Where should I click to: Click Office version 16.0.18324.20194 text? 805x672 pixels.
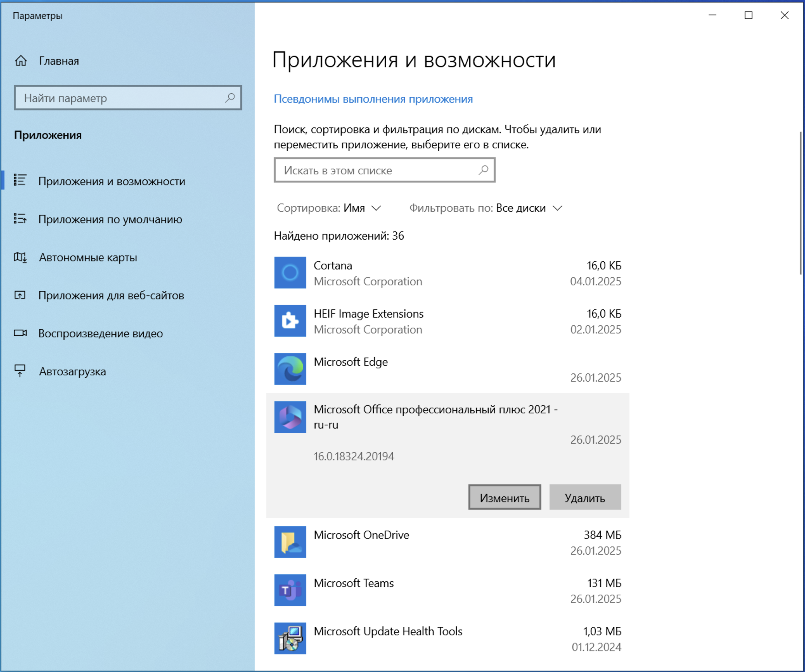pyautogui.click(x=354, y=456)
